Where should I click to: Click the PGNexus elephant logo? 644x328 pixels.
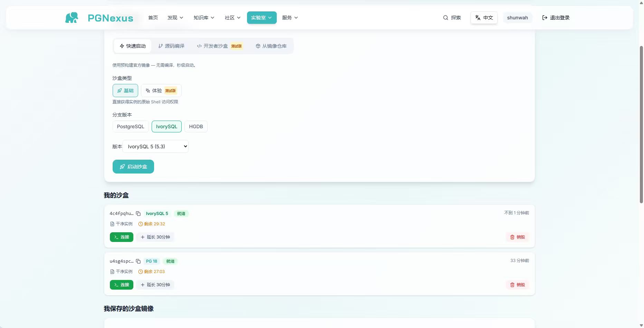(x=72, y=18)
